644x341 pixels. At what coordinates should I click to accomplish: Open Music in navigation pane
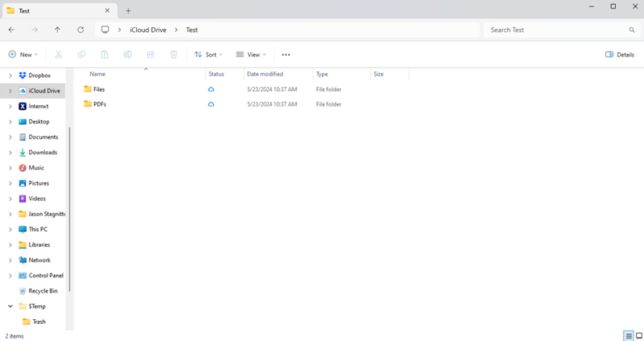coord(31,168)
